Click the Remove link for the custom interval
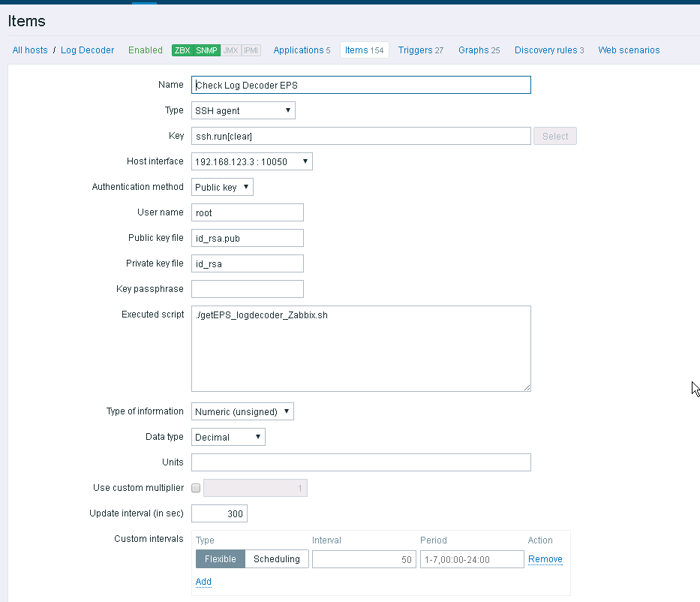 (545, 558)
